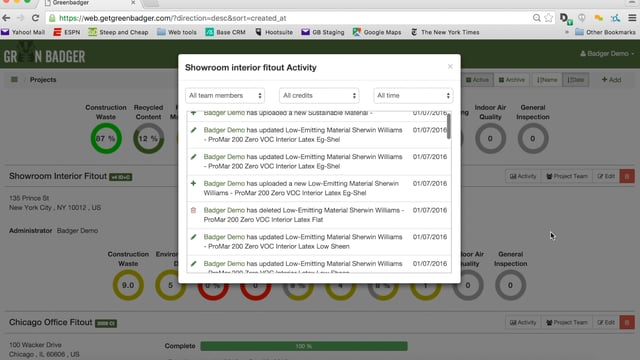
Task: Close the Greenbadger browser tab
Action: [x=133, y=3]
